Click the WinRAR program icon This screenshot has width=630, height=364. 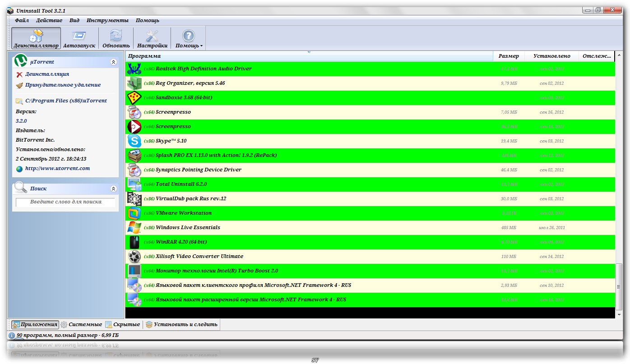[x=134, y=242]
